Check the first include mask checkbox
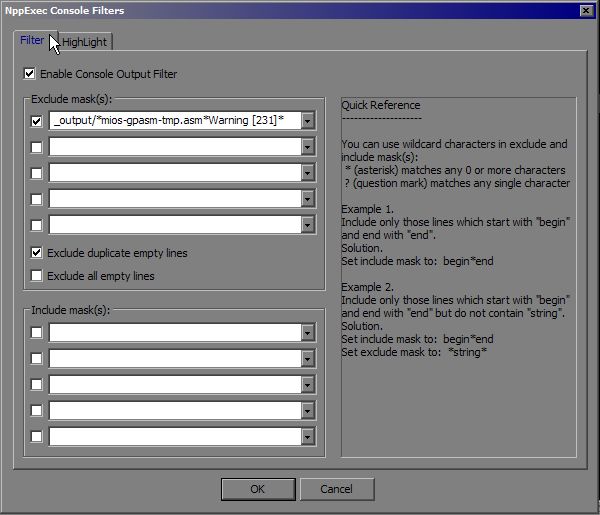 tap(37, 332)
